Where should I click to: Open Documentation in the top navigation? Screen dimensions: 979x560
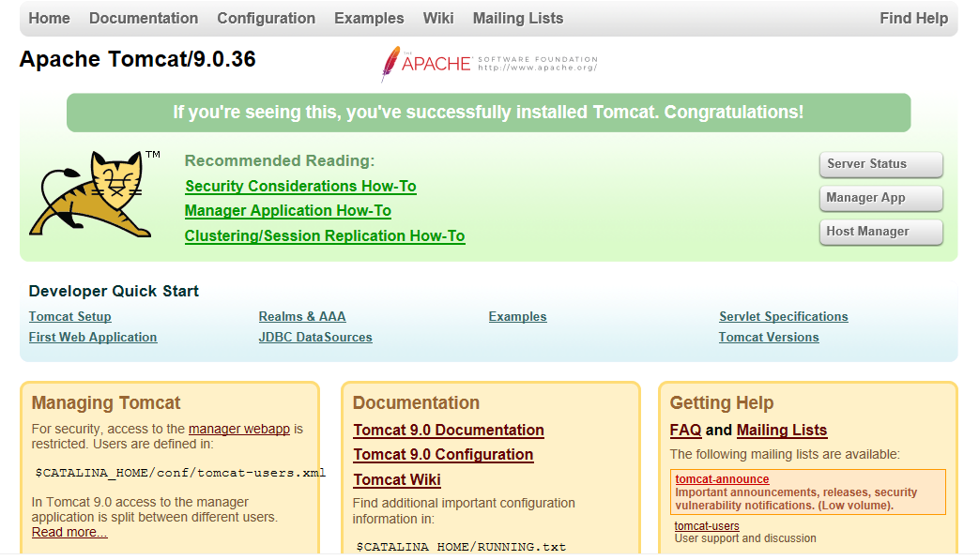[x=144, y=18]
